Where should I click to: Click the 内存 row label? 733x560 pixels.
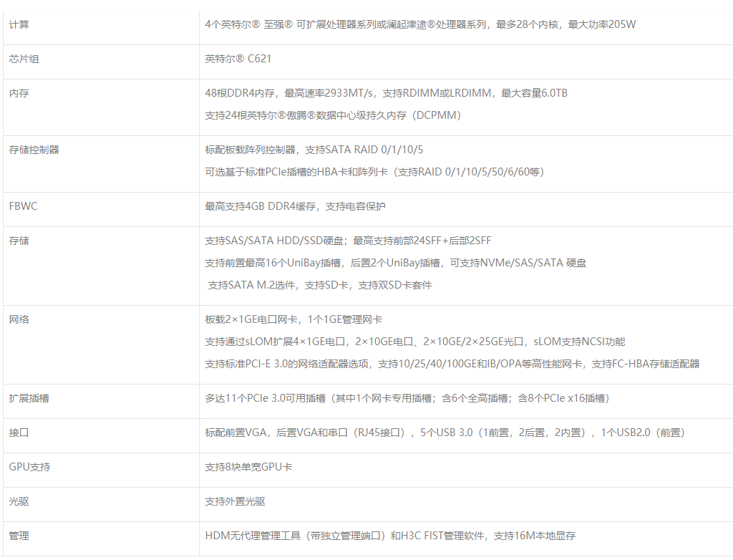click(19, 94)
